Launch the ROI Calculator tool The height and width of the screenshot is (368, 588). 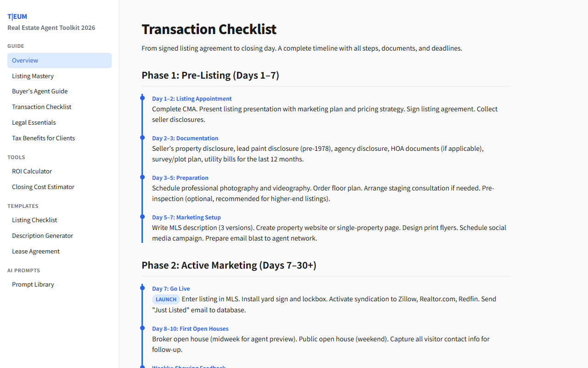32,171
